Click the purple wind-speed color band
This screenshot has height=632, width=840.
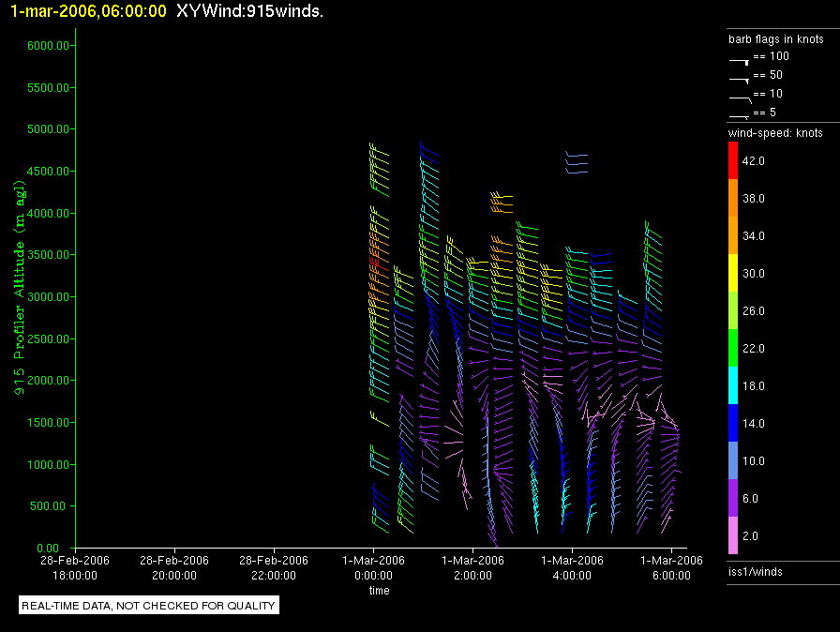click(734, 498)
